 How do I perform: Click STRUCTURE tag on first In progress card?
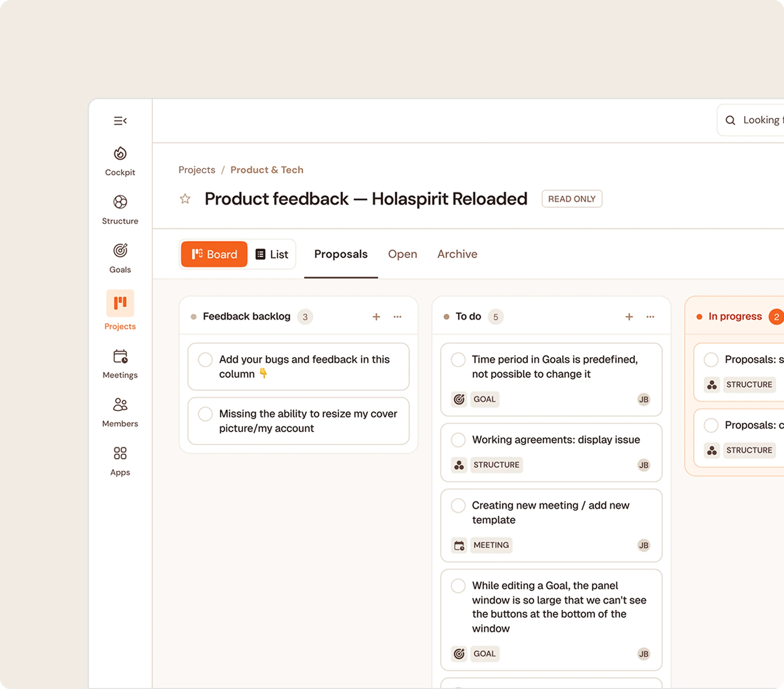coord(749,385)
